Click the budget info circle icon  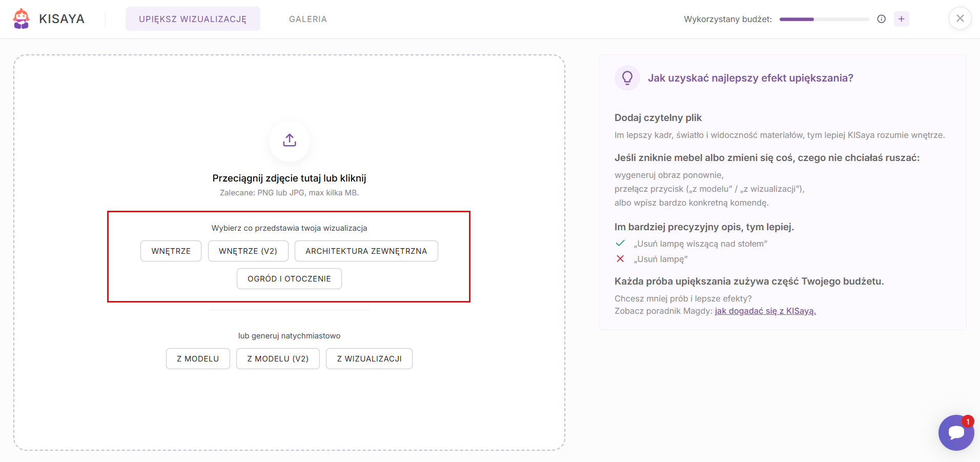pyautogui.click(x=881, y=19)
